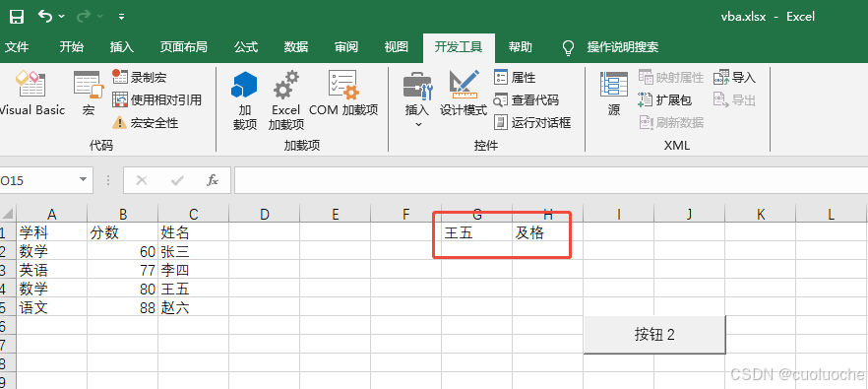Switch to the 审阅 ribbon tab
Screen dimensions: 868x389
tap(346, 47)
